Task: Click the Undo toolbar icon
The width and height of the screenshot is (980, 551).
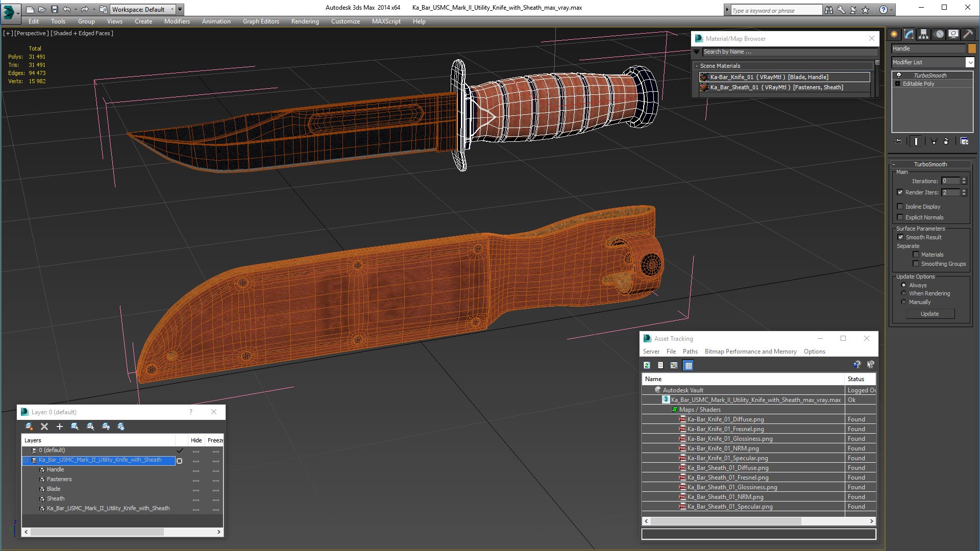Action: 67,9
